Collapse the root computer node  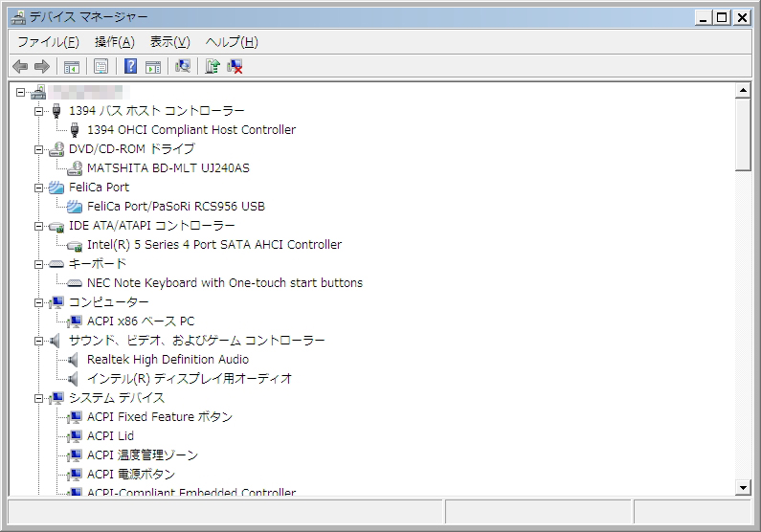click(x=20, y=92)
